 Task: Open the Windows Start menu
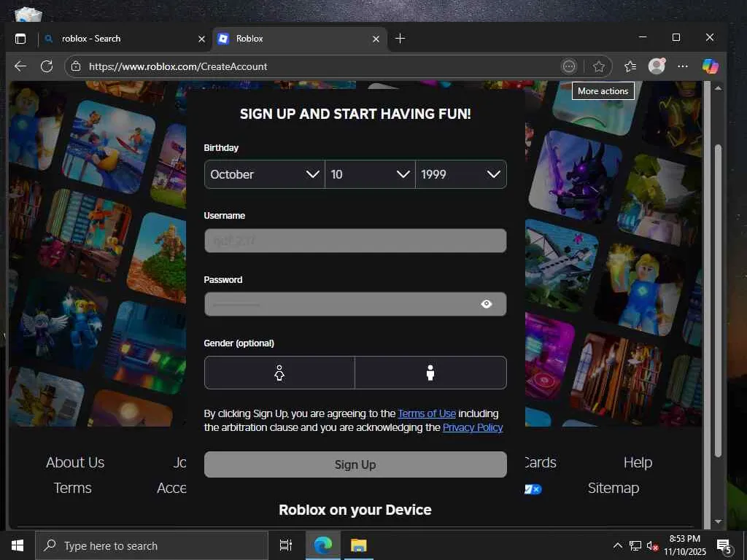click(18, 545)
